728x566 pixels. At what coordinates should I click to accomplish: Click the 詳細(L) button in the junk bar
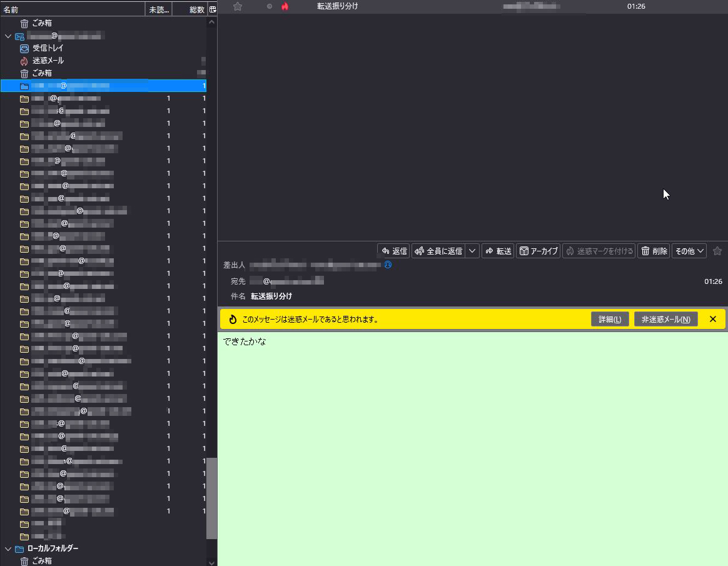click(610, 319)
